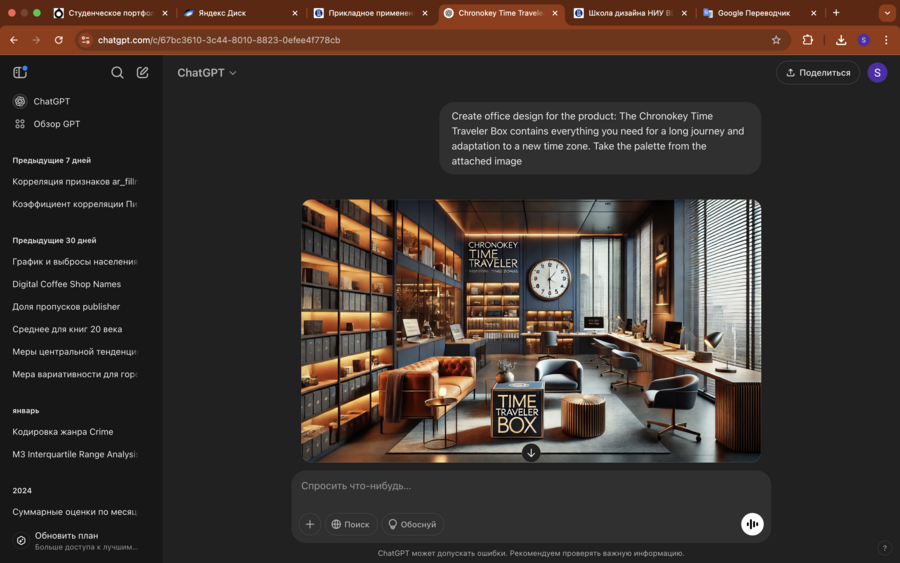
Task: Toggle the Поиск web search option
Action: [350, 524]
